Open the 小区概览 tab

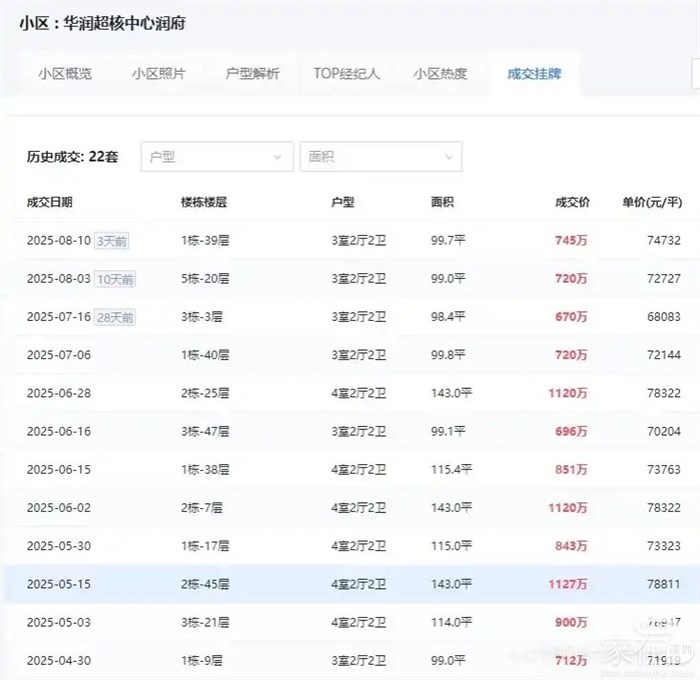pyautogui.click(x=64, y=74)
